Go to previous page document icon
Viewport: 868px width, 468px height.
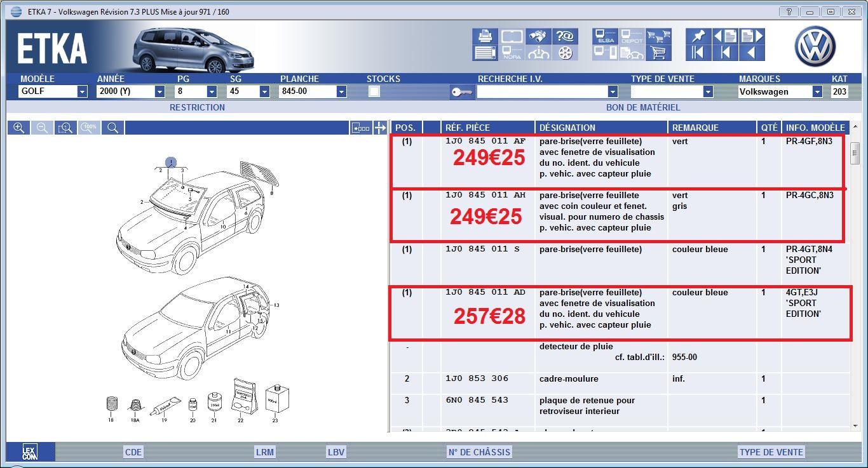click(725, 36)
